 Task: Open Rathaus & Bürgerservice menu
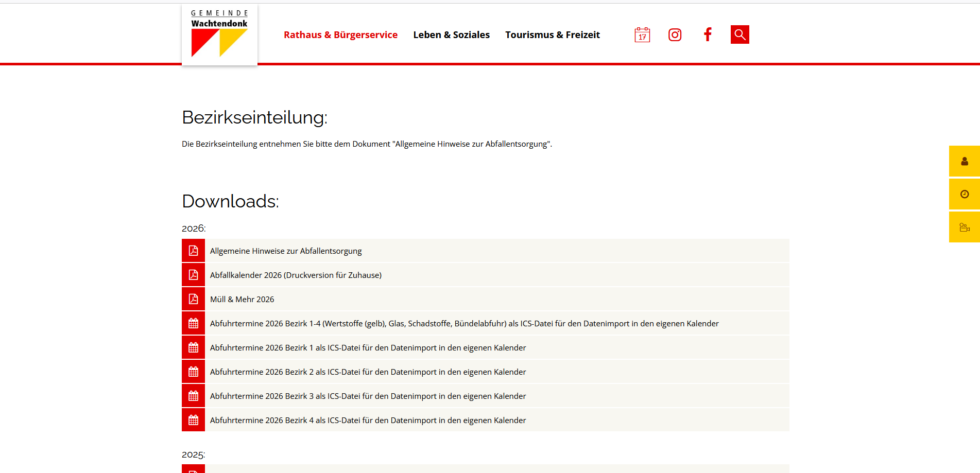pos(340,34)
